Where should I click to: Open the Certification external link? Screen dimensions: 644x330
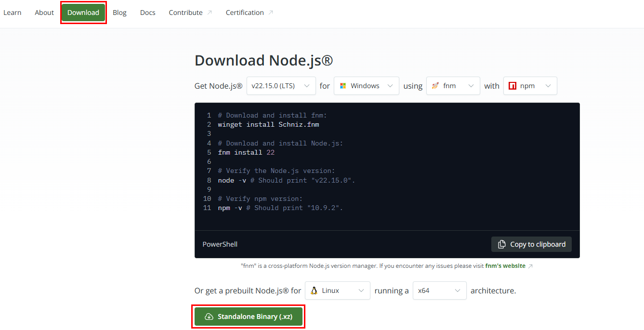pyautogui.click(x=250, y=13)
